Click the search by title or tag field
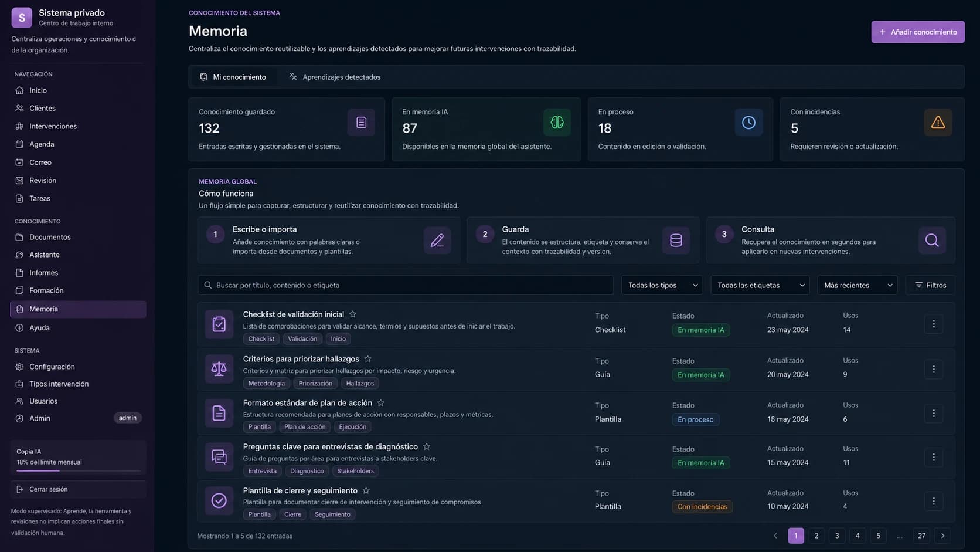The height and width of the screenshot is (552, 980). [406, 285]
